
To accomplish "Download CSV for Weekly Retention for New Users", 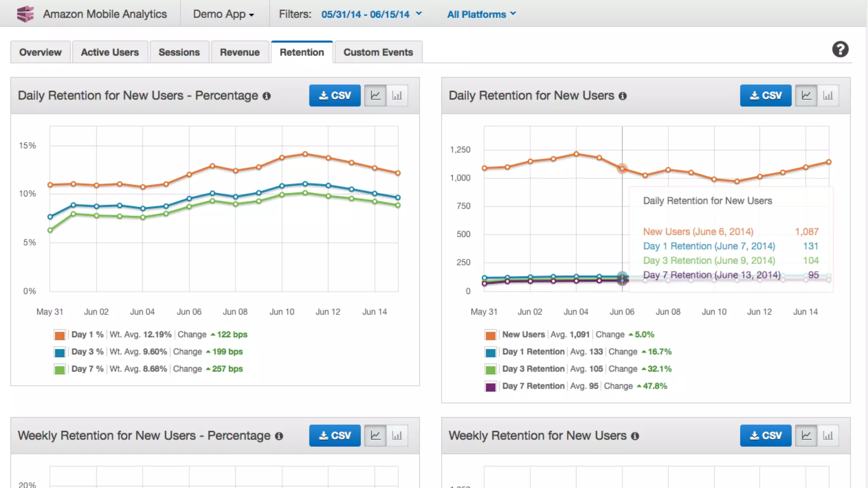I will [x=765, y=435].
